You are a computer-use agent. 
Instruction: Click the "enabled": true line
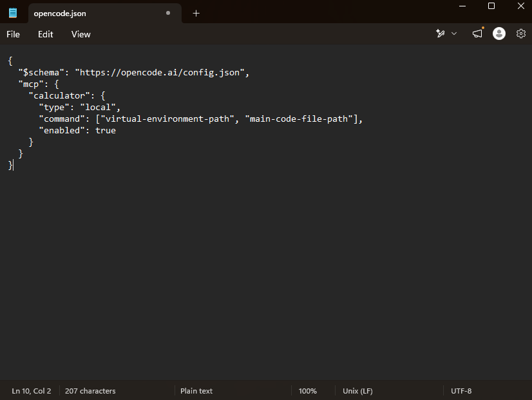tap(77, 130)
